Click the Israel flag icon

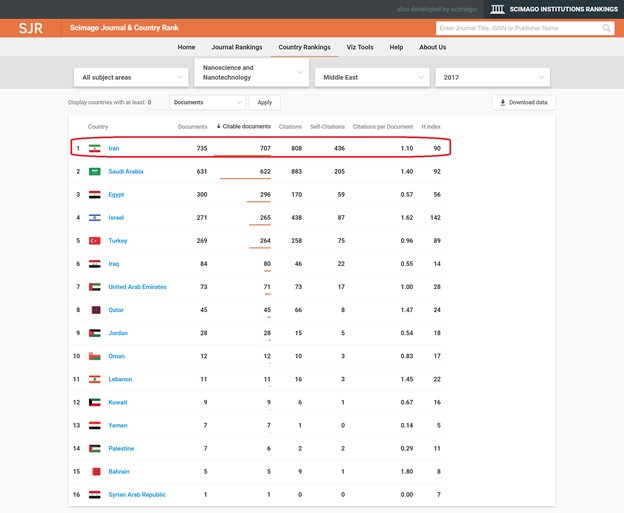[x=95, y=218]
